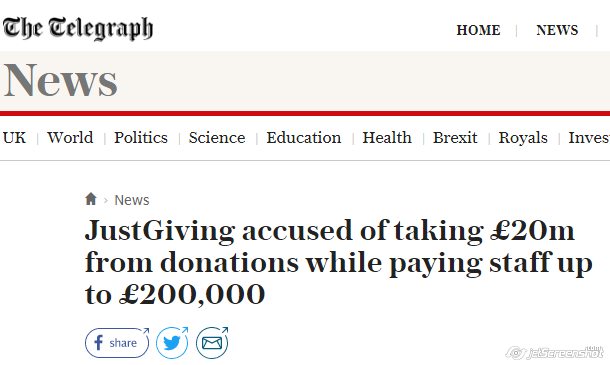Screen dimensions: 610x365
Task: Go to the Politics section
Action: point(141,138)
